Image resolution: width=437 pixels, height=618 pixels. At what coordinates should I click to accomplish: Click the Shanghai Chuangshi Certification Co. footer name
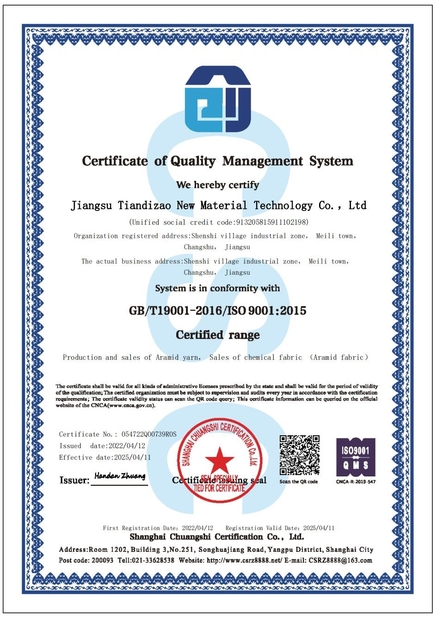pos(217,537)
